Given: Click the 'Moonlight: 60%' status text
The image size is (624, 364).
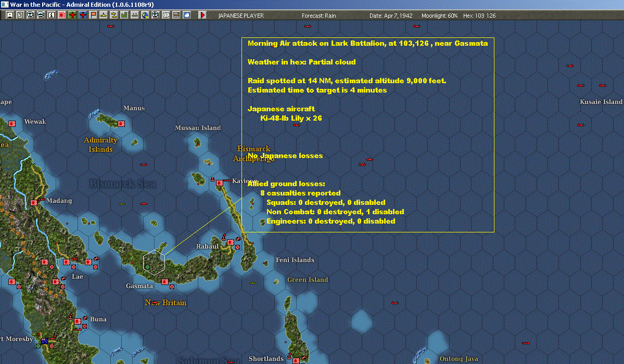Looking at the screenshot, I should [439, 16].
